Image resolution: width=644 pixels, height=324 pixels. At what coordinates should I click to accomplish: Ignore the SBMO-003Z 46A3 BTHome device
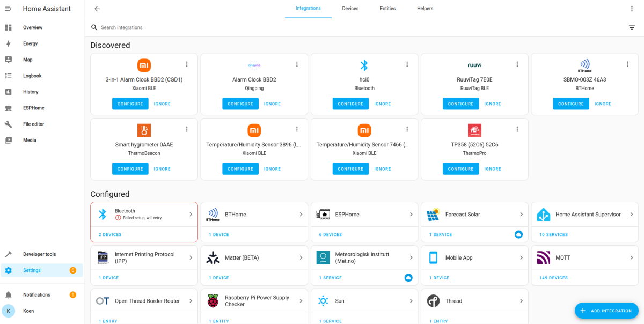click(603, 104)
